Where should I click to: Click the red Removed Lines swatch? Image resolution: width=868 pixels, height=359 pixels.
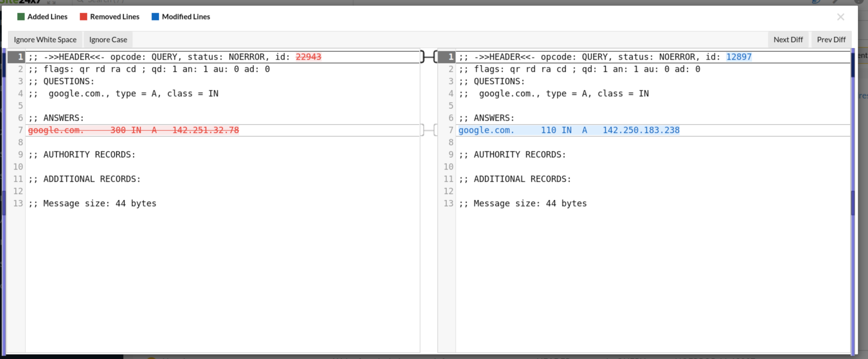[84, 17]
